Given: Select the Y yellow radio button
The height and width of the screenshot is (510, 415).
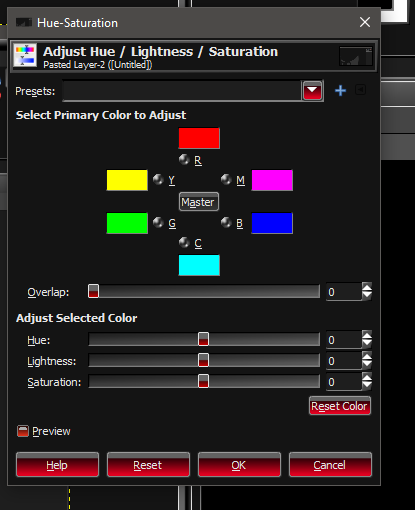Looking at the screenshot, I should click(x=158, y=179).
